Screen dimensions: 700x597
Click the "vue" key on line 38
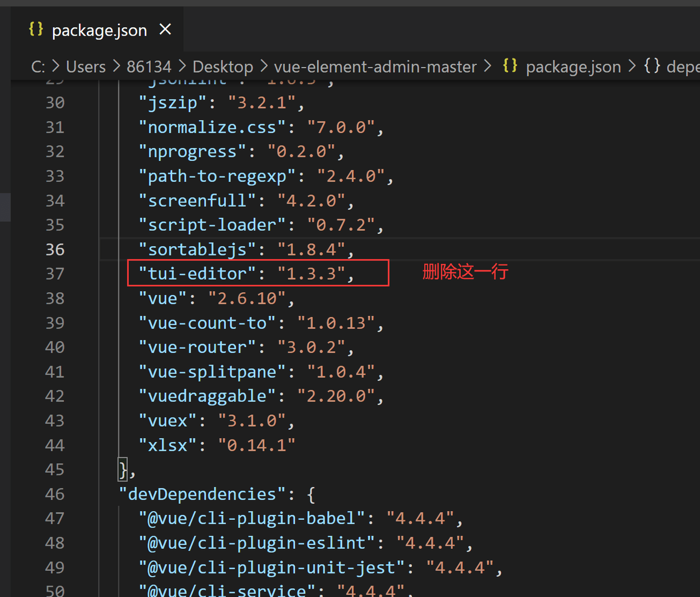164,298
